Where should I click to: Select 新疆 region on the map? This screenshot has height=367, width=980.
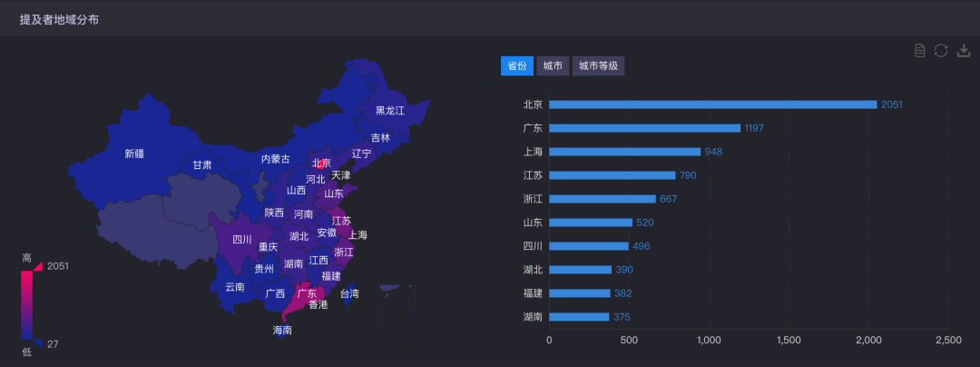pyautogui.click(x=133, y=154)
